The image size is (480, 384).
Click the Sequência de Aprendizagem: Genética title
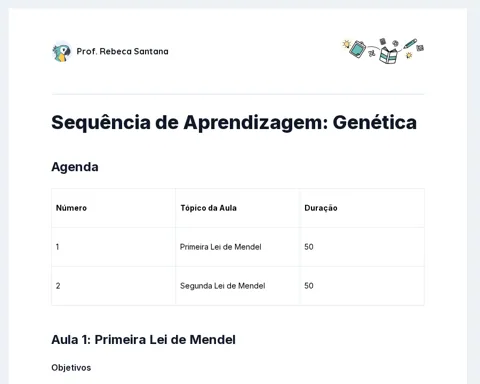point(234,122)
